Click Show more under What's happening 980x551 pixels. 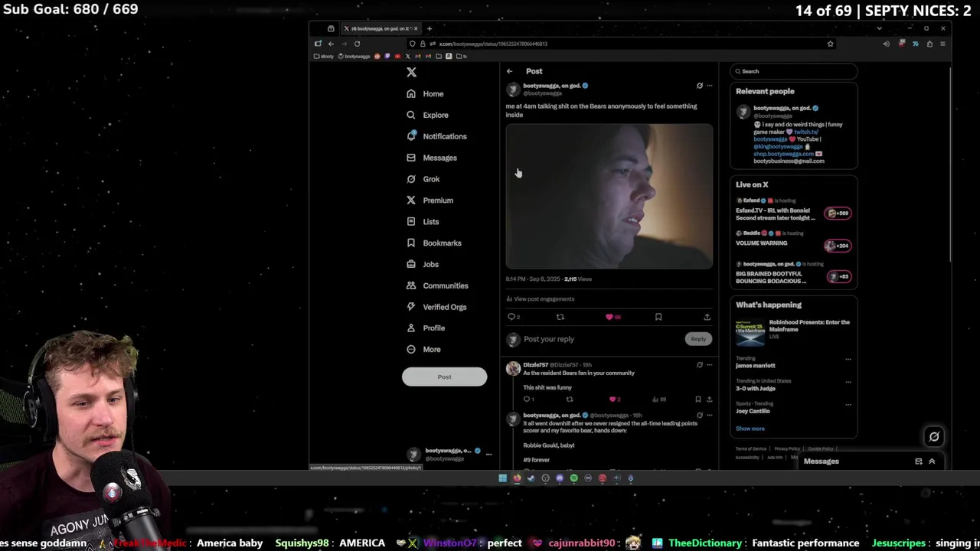point(750,429)
